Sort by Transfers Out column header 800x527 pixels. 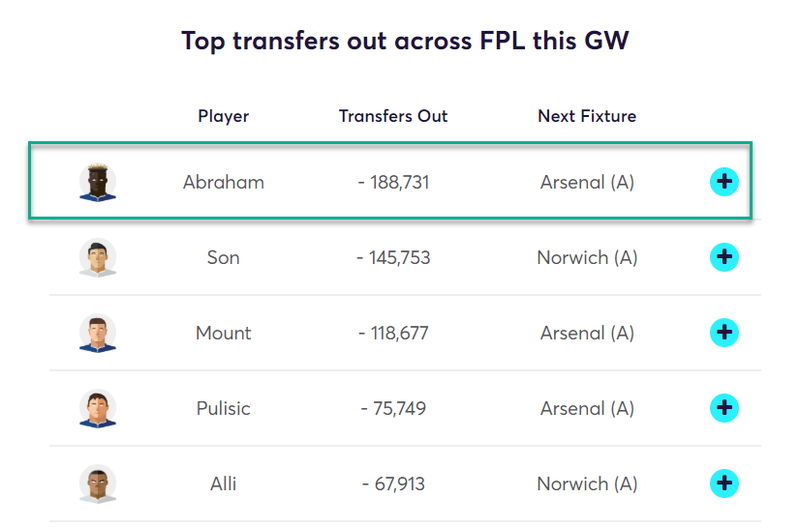pyautogui.click(x=393, y=116)
